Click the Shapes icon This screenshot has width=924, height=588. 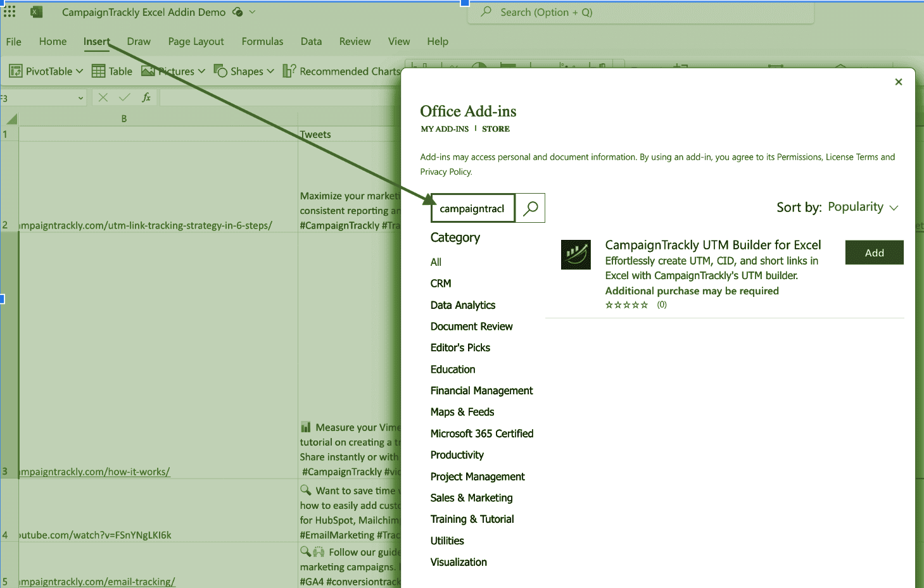222,71
